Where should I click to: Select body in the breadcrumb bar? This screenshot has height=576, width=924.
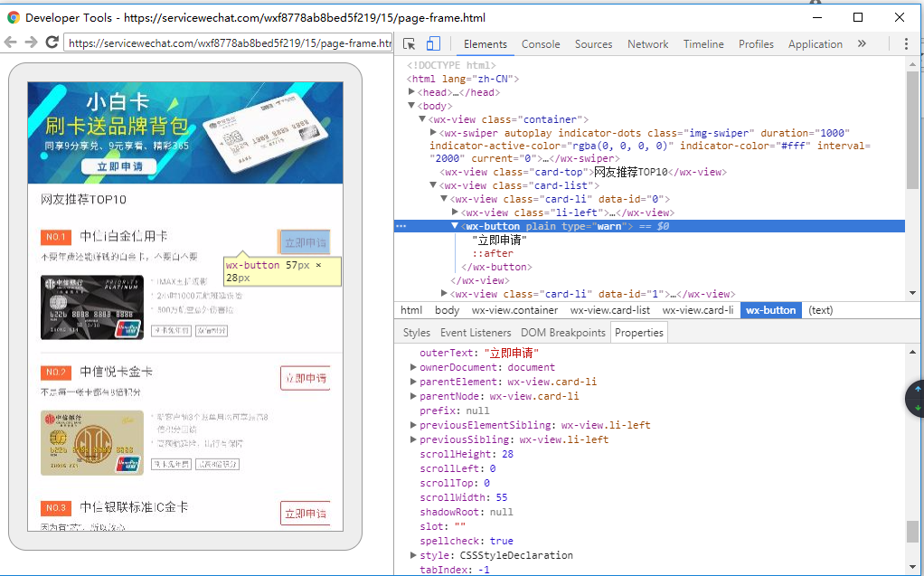tap(448, 310)
